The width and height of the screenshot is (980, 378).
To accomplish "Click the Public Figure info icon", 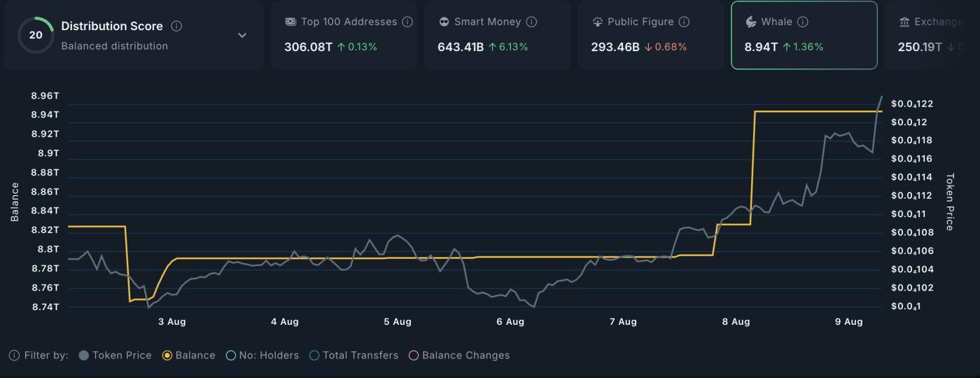I will pyautogui.click(x=684, y=22).
